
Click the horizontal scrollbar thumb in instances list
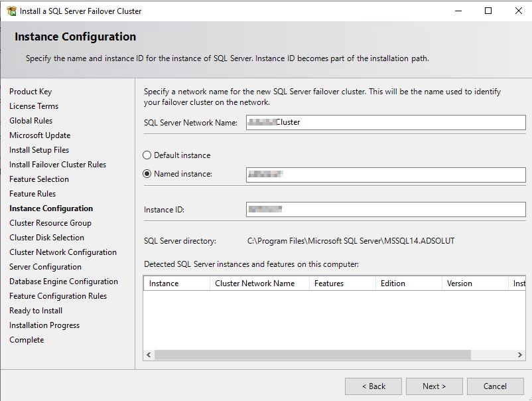pyautogui.click(x=312, y=355)
